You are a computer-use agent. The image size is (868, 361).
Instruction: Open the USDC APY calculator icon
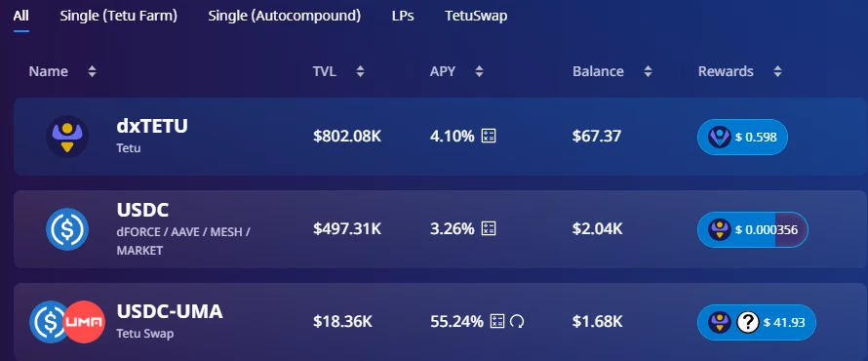point(489,228)
